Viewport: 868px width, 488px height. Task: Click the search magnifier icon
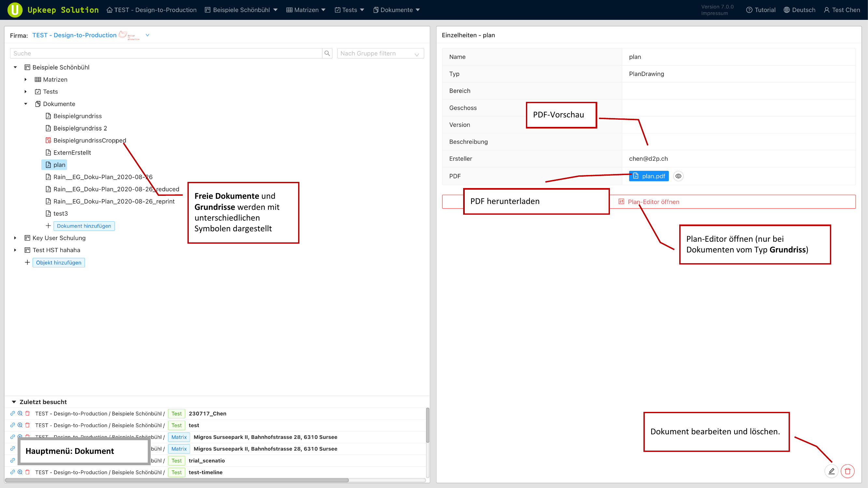(327, 53)
